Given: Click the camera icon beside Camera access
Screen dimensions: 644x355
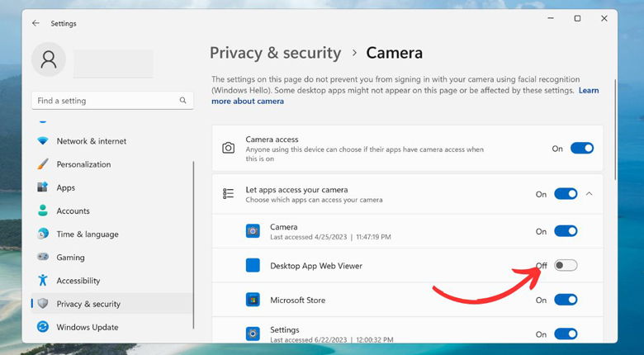Looking at the screenshot, I should 229,149.
